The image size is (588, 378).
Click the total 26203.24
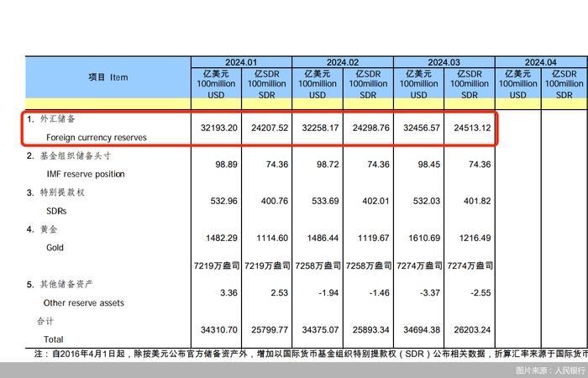(472, 330)
